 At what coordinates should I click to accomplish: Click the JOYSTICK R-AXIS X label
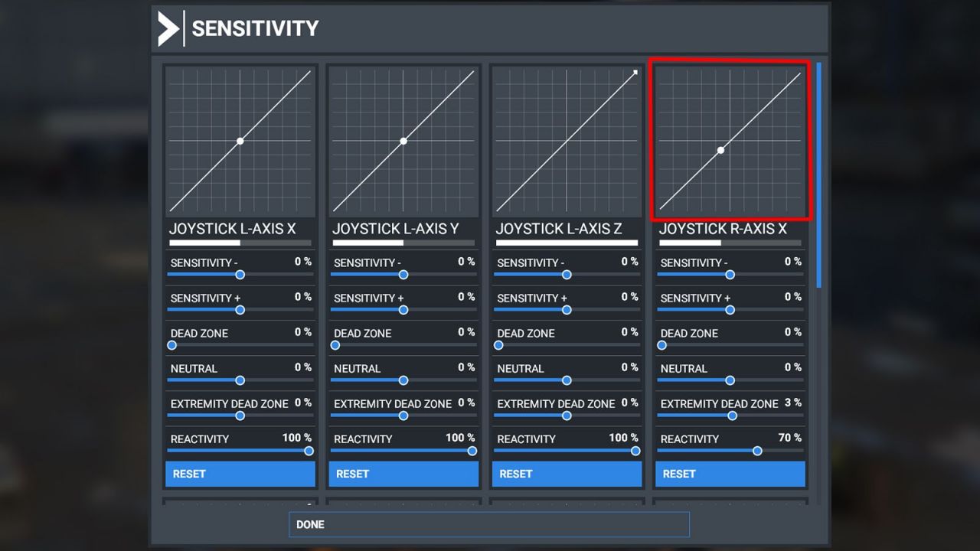(723, 229)
